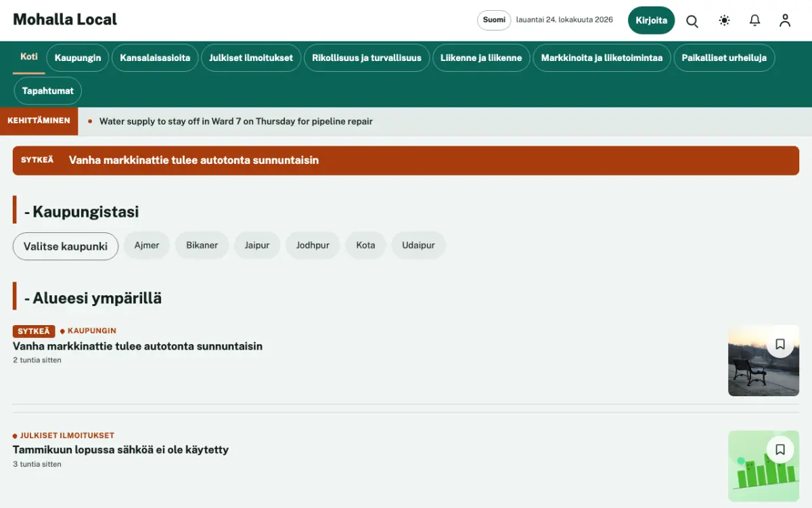Bookmark the Tammikuun lopussa sähköä article
This screenshot has height=508, width=812.
(x=780, y=449)
